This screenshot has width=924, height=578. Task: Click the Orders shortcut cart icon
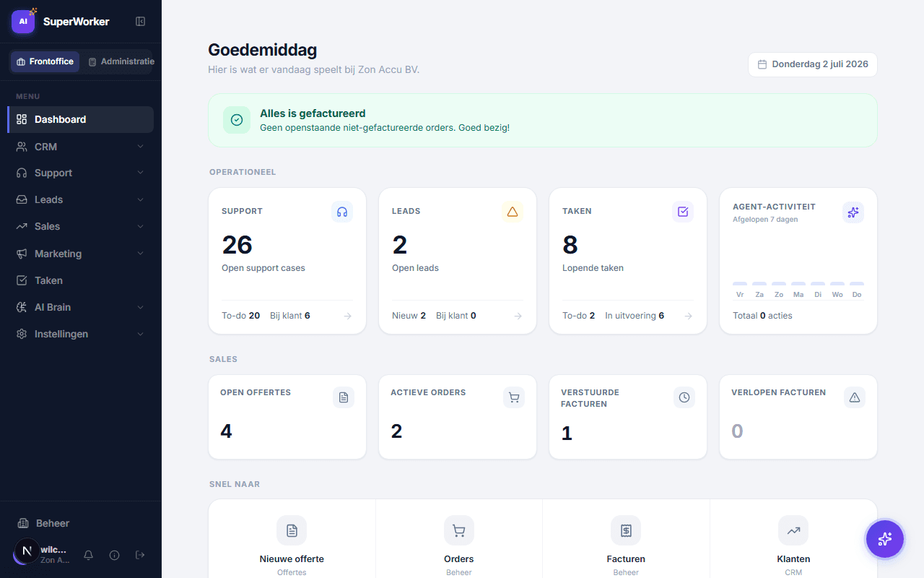[x=459, y=530]
